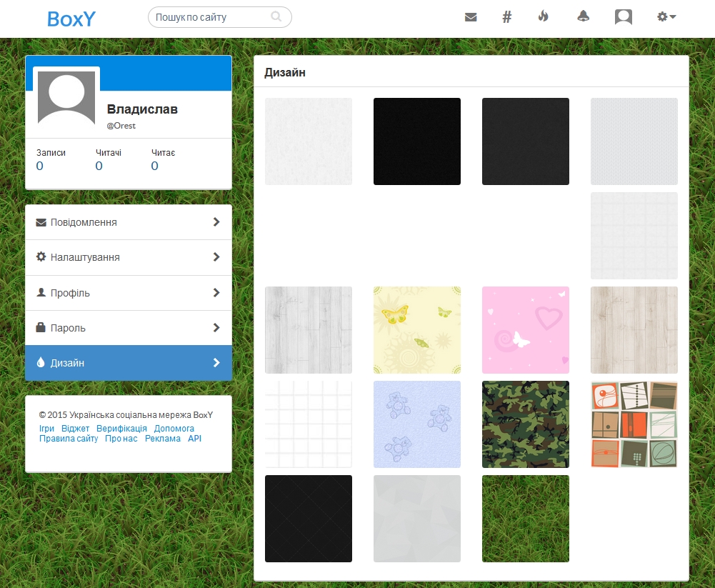Image resolution: width=715 pixels, height=588 pixels.
Task: Choose the pink hearts background design
Action: click(x=525, y=330)
